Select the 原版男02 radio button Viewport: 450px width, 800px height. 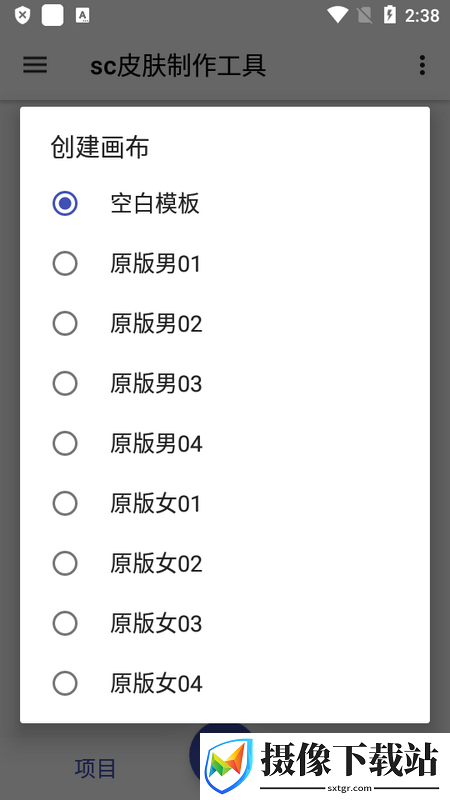coord(65,323)
